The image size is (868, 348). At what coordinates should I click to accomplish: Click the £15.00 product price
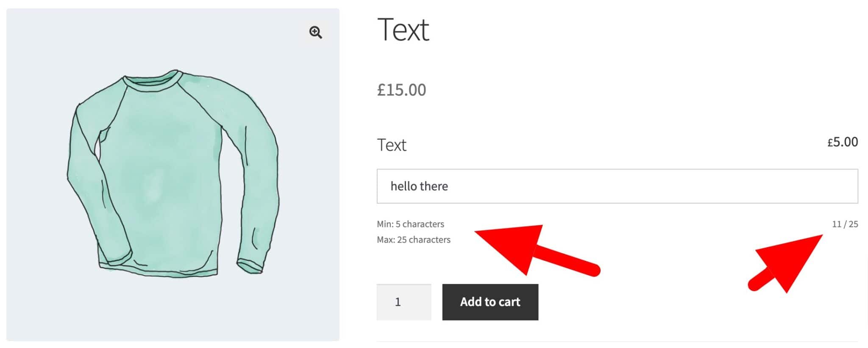tap(401, 89)
